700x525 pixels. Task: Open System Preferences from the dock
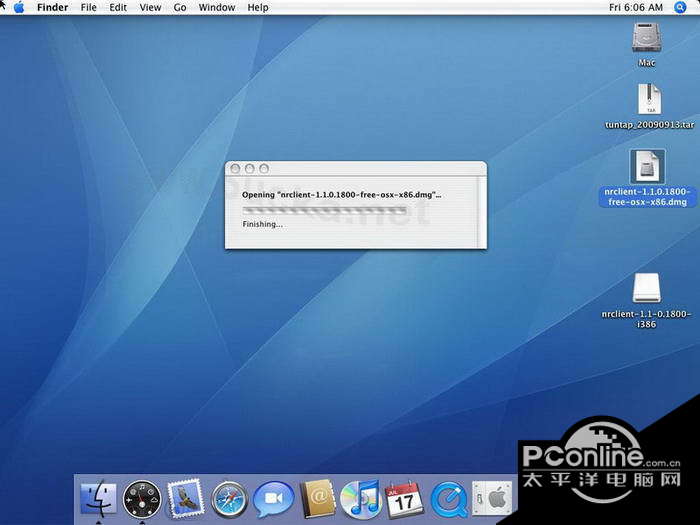tap(492, 497)
